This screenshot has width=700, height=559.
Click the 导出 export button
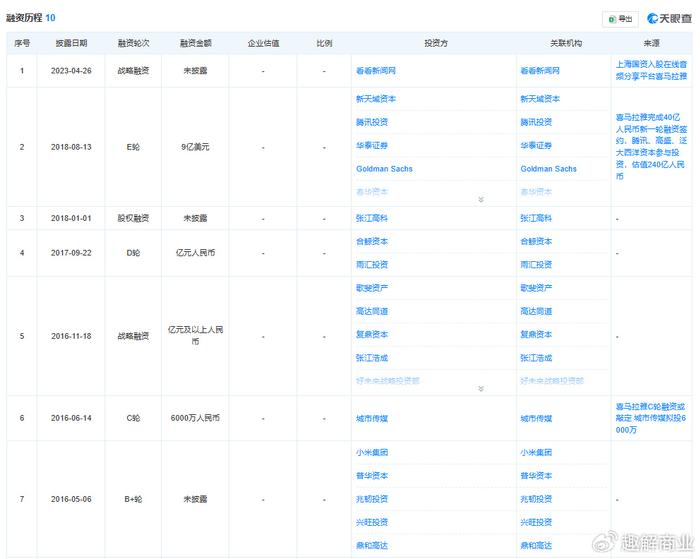pyautogui.click(x=620, y=19)
